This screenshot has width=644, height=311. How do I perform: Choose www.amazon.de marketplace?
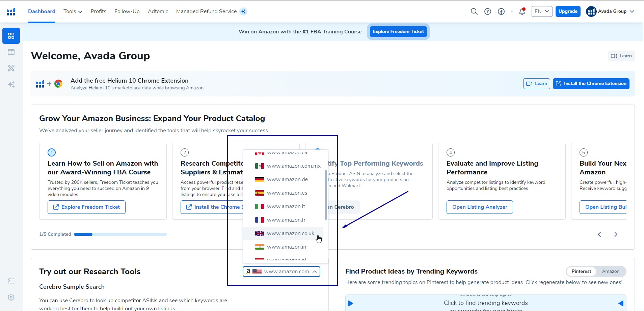click(283, 179)
